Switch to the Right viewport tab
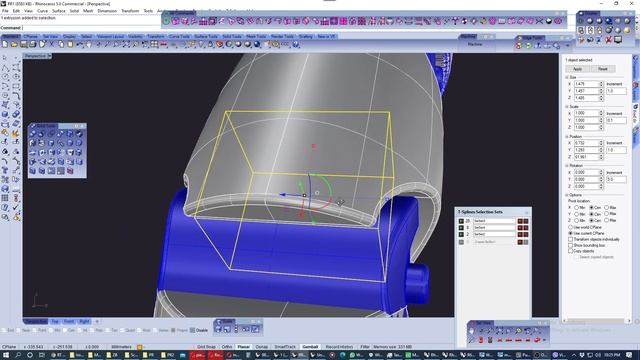Screen dimensions: 640x360 [x=84, y=322]
